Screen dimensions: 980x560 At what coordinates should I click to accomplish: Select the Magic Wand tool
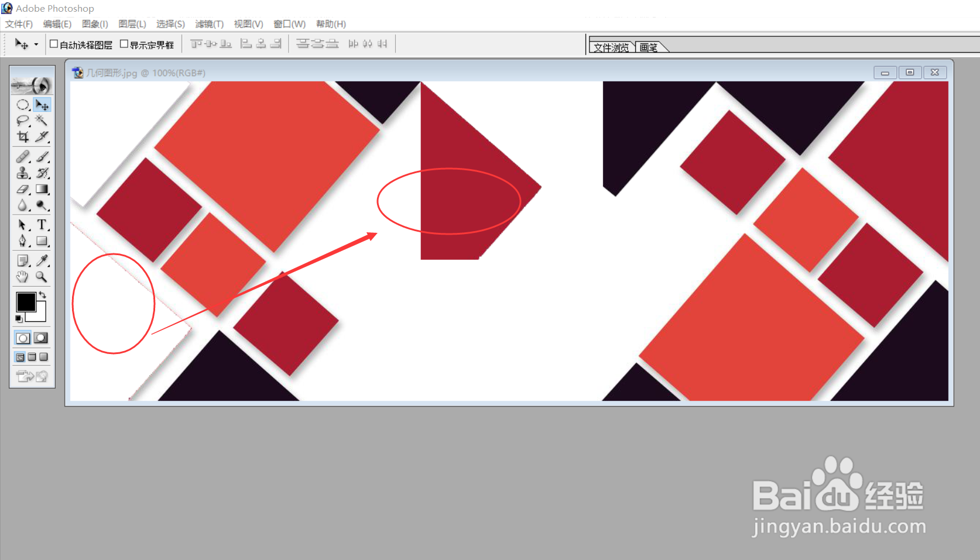[x=42, y=121]
